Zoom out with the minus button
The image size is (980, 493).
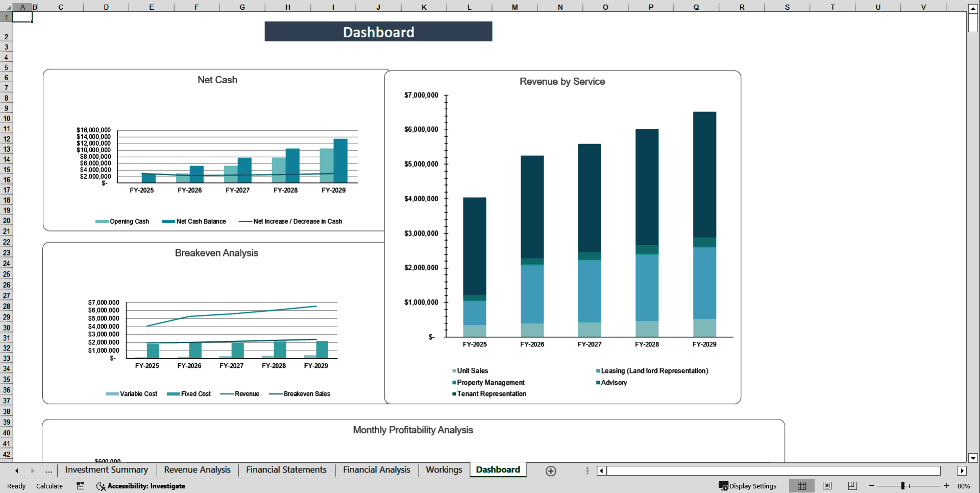point(872,486)
